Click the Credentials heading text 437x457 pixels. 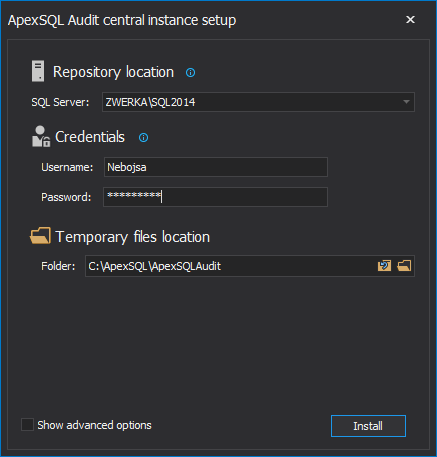(x=90, y=137)
